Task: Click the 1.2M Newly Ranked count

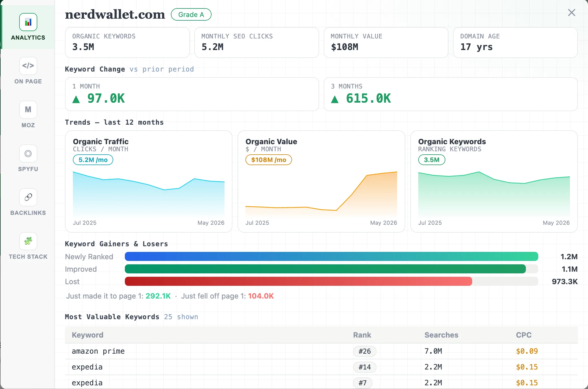Action: (x=569, y=256)
